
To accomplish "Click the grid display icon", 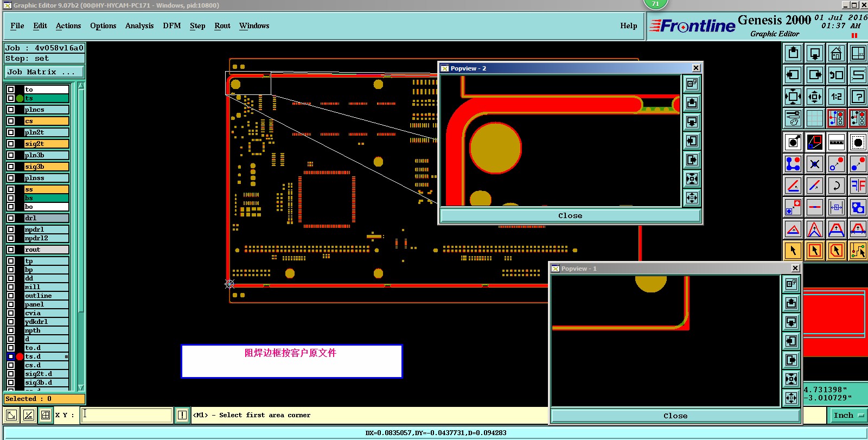I will [x=815, y=119].
